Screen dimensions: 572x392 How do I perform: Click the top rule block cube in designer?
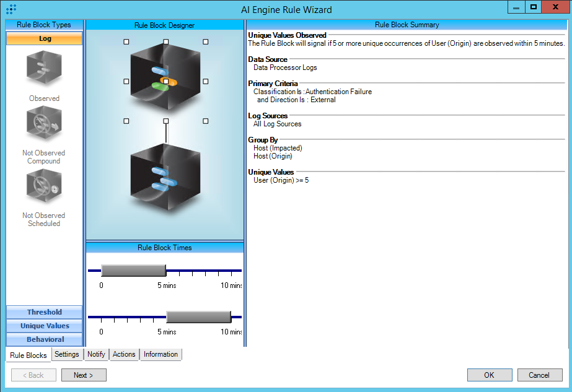click(165, 81)
